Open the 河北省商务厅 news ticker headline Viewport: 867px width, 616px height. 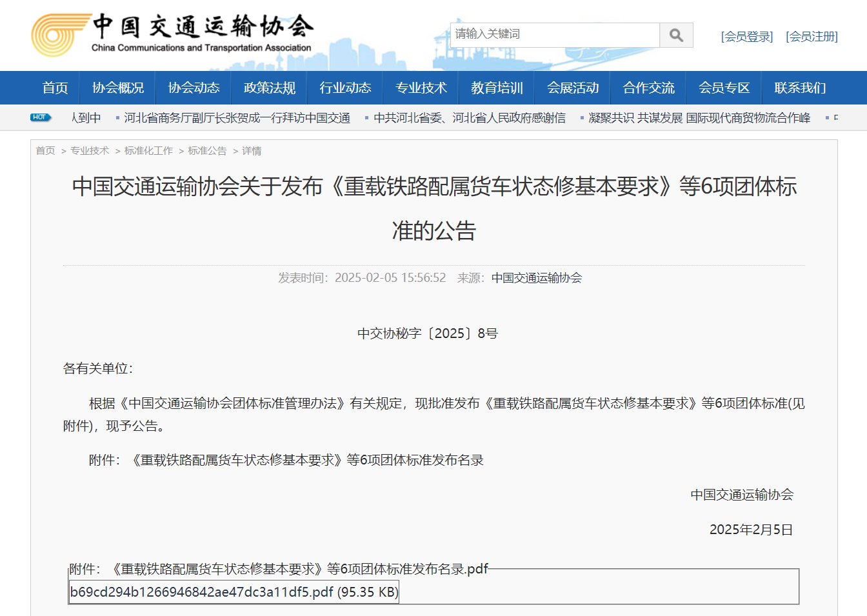(x=237, y=118)
